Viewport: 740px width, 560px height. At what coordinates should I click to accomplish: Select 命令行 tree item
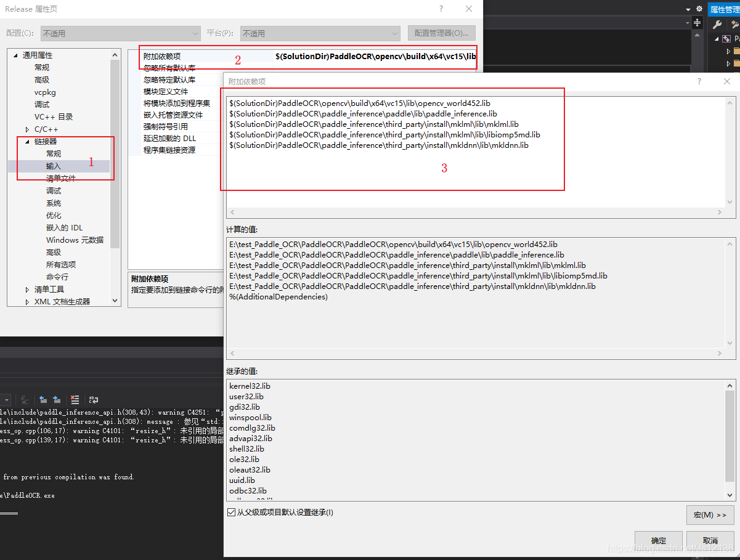57,277
